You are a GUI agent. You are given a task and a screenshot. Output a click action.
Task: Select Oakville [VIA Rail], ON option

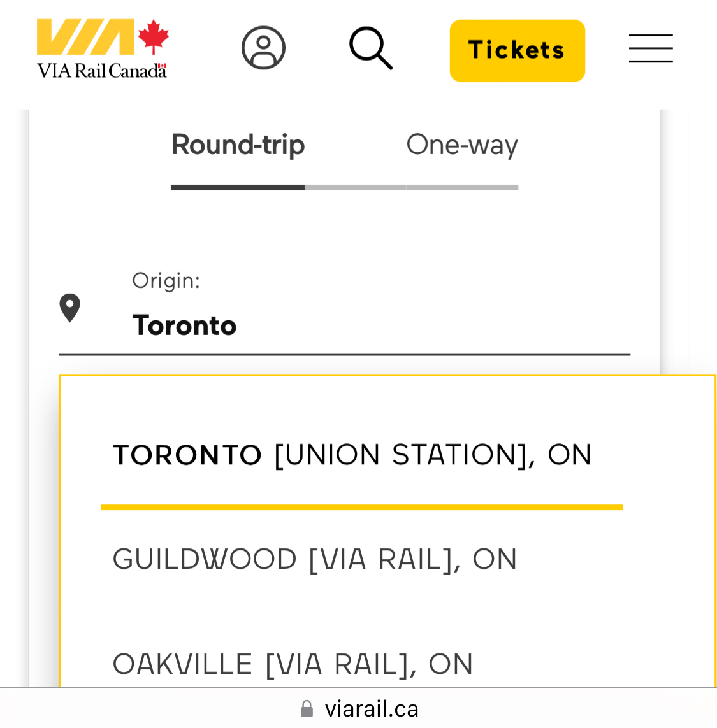click(293, 664)
